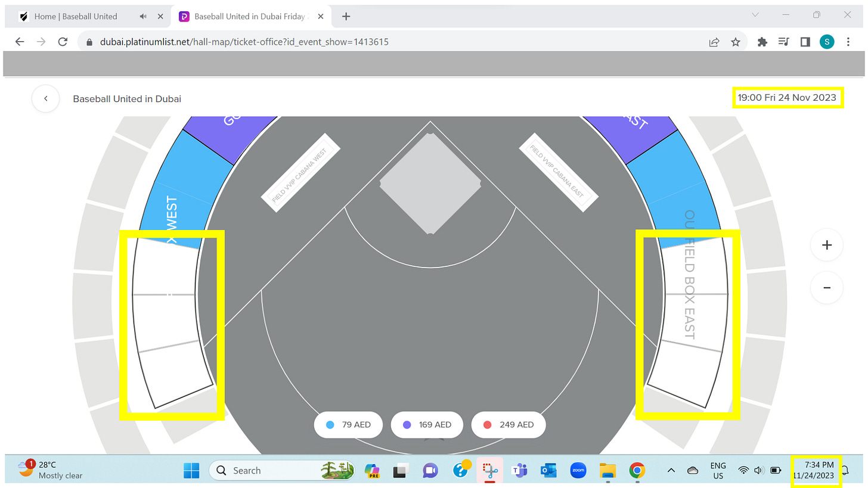Open the media control icon in toolbar
Viewport: 868px width, 488px height.
pos(783,42)
